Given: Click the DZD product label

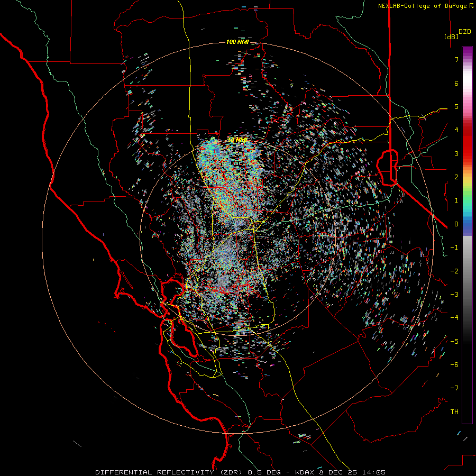Looking at the screenshot, I should (x=465, y=32).
